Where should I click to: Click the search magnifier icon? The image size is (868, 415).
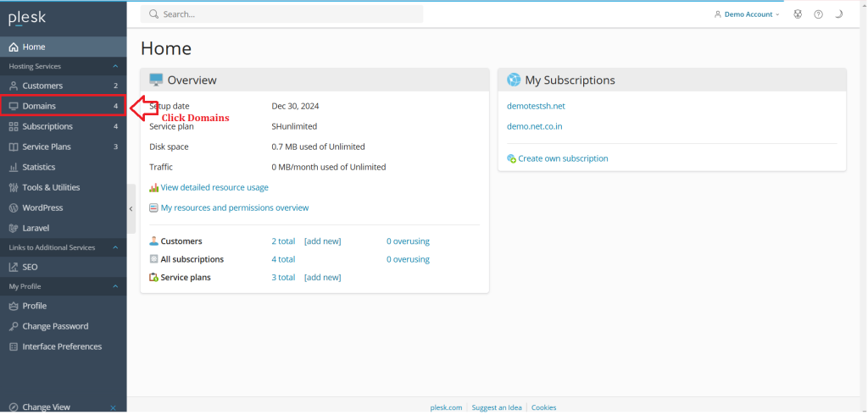pos(154,14)
